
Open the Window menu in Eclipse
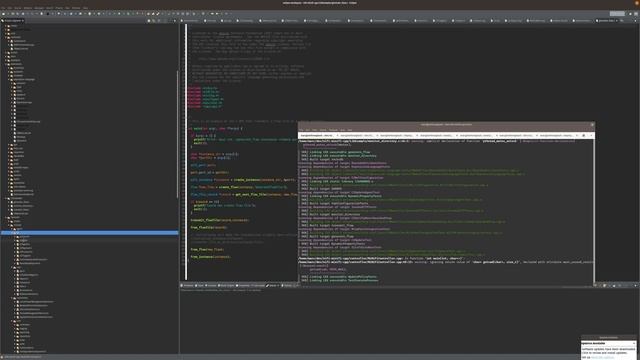pyautogui.click(x=76, y=8)
